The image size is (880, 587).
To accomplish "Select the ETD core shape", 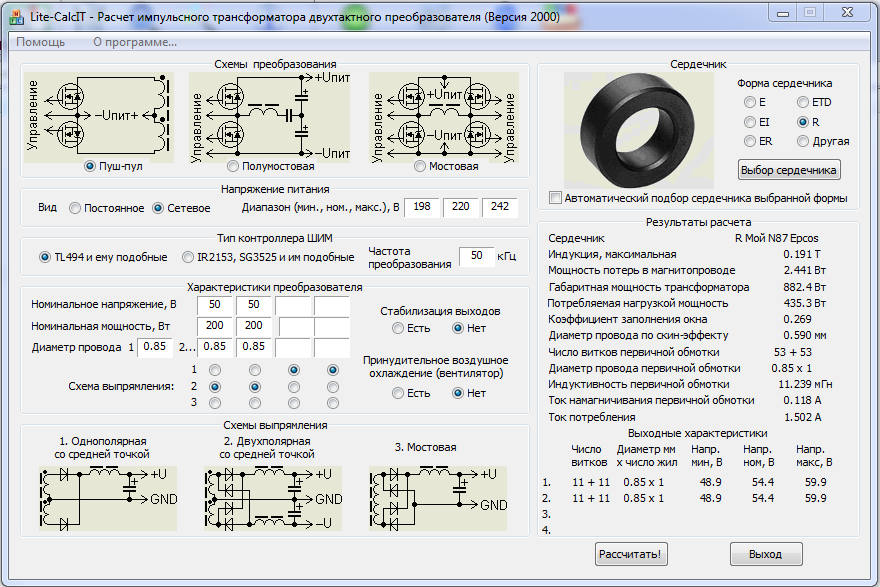I will coord(802,102).
